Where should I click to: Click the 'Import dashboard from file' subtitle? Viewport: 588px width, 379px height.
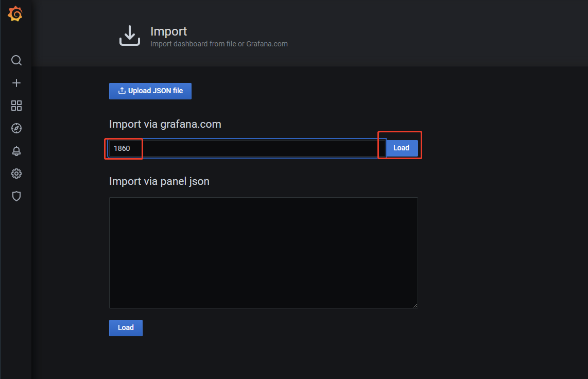(219, 44)
